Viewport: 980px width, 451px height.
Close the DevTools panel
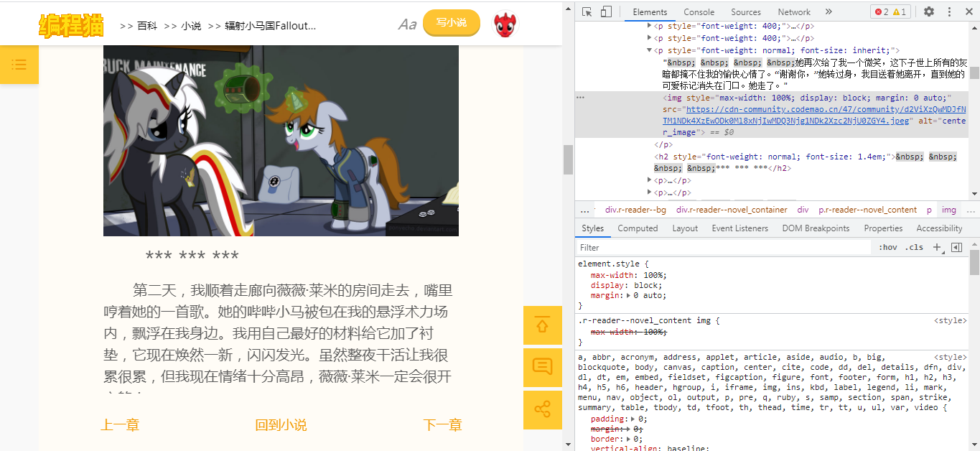[x=969, y=11]
